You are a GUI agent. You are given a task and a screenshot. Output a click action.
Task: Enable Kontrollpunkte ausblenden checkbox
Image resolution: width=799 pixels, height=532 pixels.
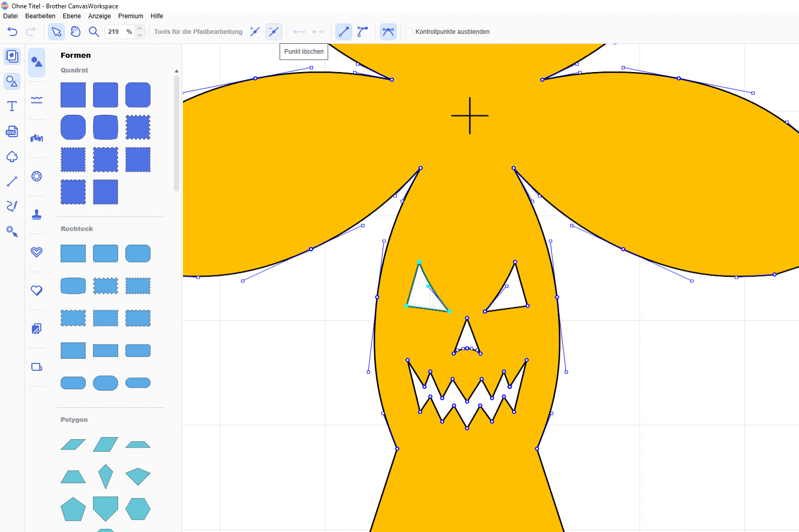pos(409,32)
